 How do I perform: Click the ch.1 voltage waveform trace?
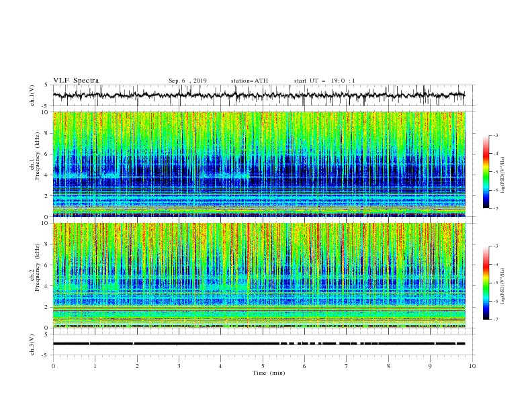tap(259, 95)
